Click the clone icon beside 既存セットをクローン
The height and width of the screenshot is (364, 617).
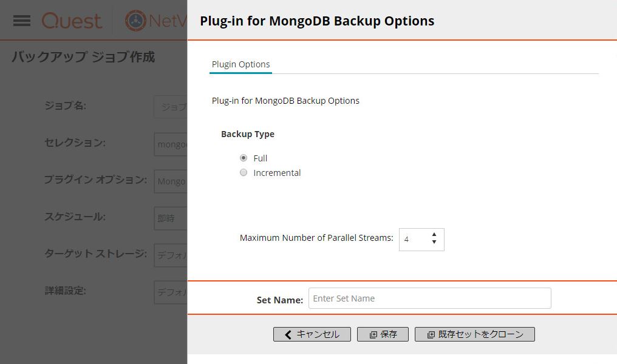point(431,334)
